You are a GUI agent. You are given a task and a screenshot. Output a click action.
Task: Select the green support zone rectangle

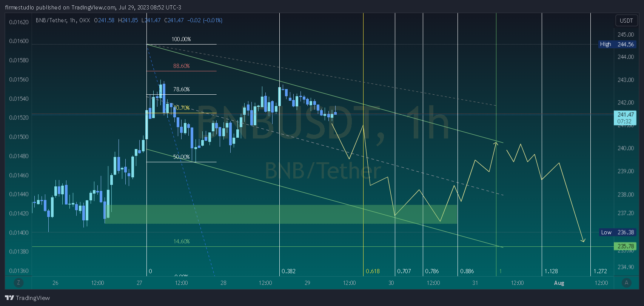pyautogui.click(x=281, y=214)
